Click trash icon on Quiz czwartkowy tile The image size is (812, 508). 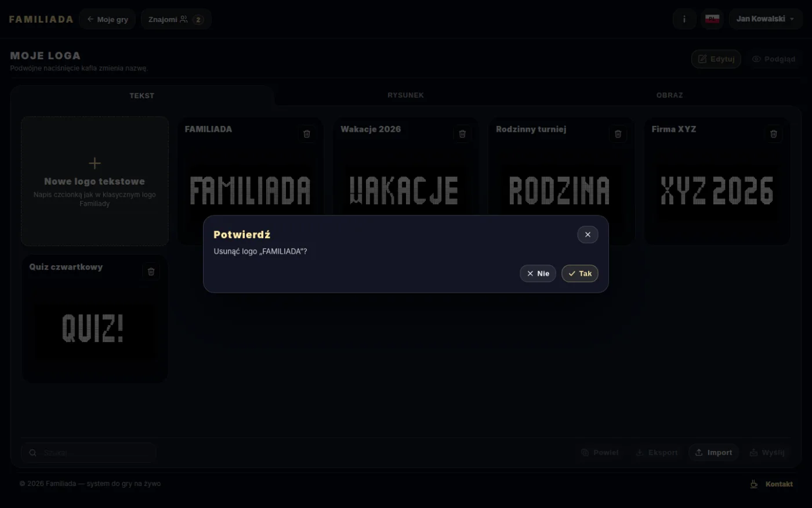(151, 271)
